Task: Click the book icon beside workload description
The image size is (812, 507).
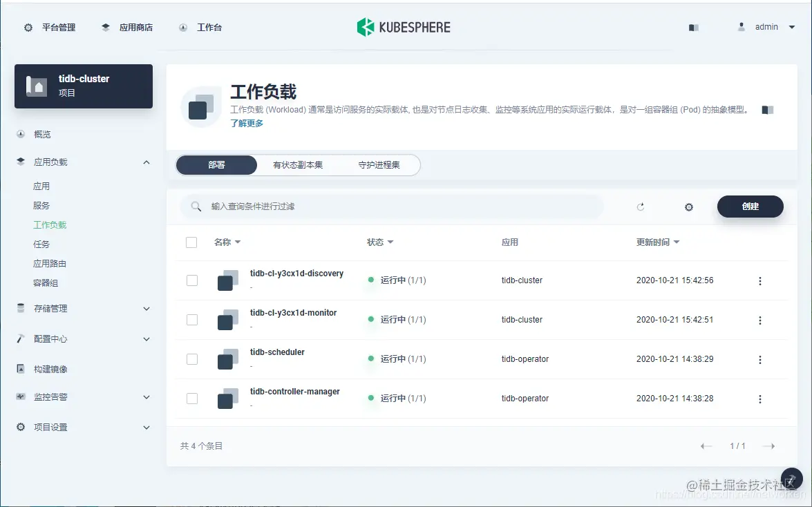Action: pyautogui.click(x=768, y=110)
